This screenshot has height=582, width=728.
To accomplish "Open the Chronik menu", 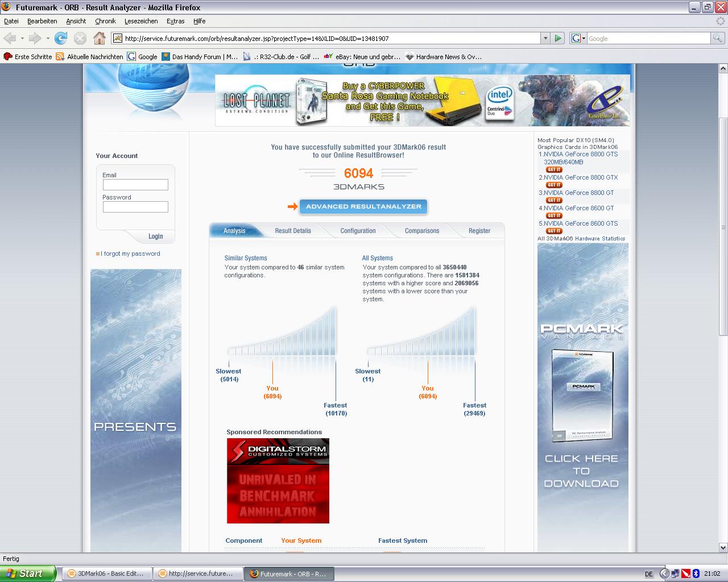I will tap(105, 21).
